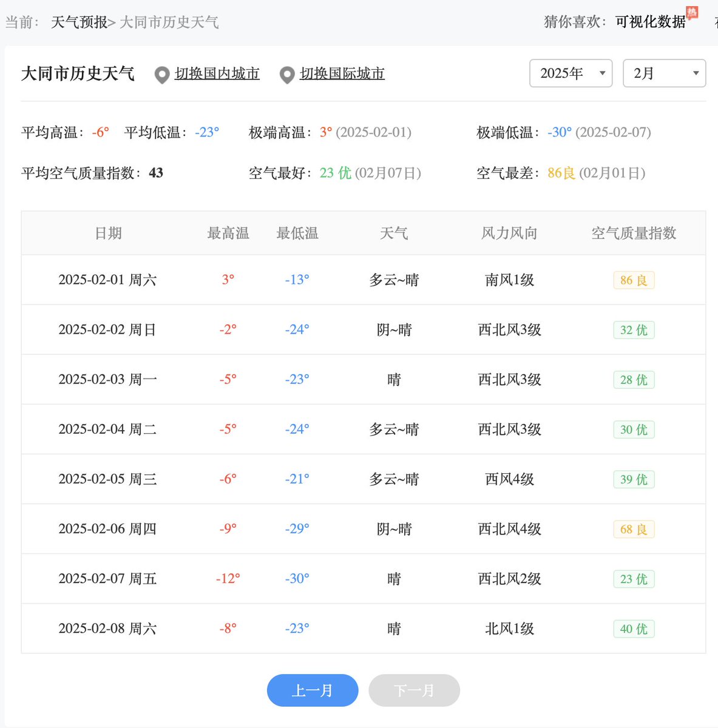This screenshot has height=728, width=718.
Task: Select the date 2025-02-01 周六
Action: pyautogui.click(x=107, y=280)
